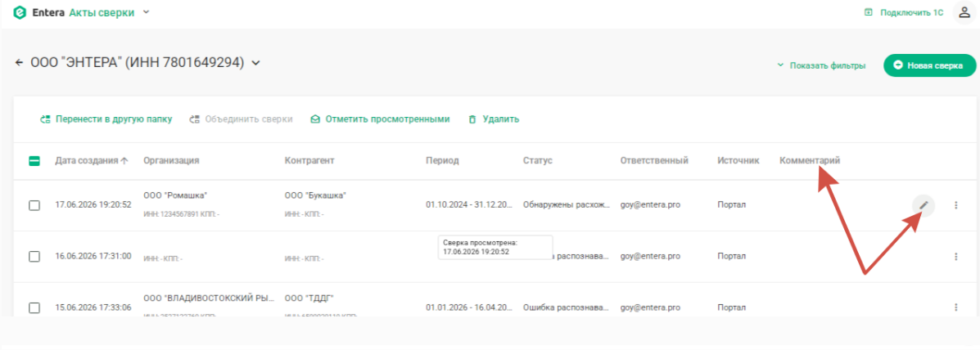Go back using the left arrow

click(20, 62)
